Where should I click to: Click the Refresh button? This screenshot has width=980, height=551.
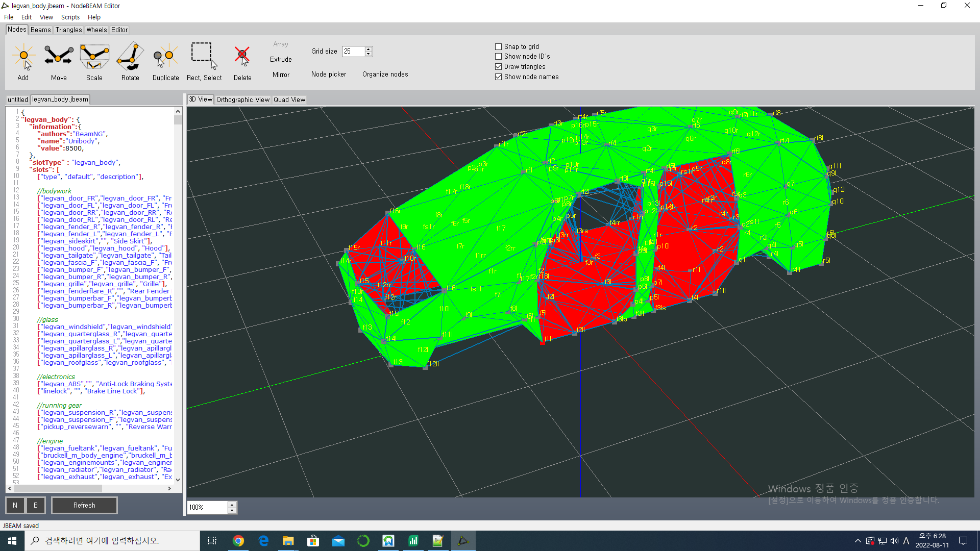[84, 505]
